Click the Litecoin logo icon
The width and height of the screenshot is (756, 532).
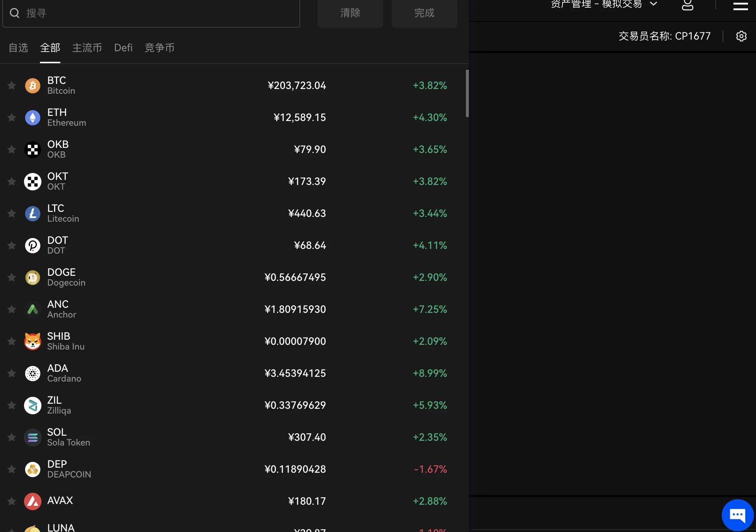[x=33, y=214]
